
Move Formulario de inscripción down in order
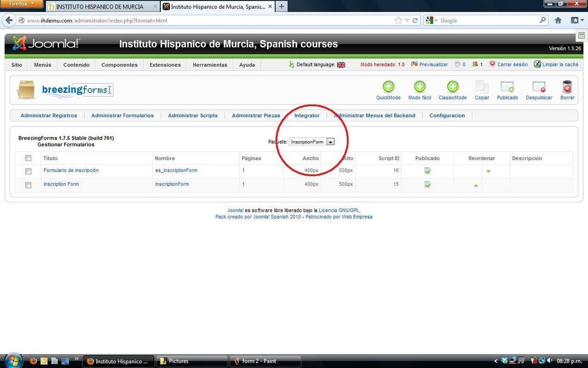point(488,172)
